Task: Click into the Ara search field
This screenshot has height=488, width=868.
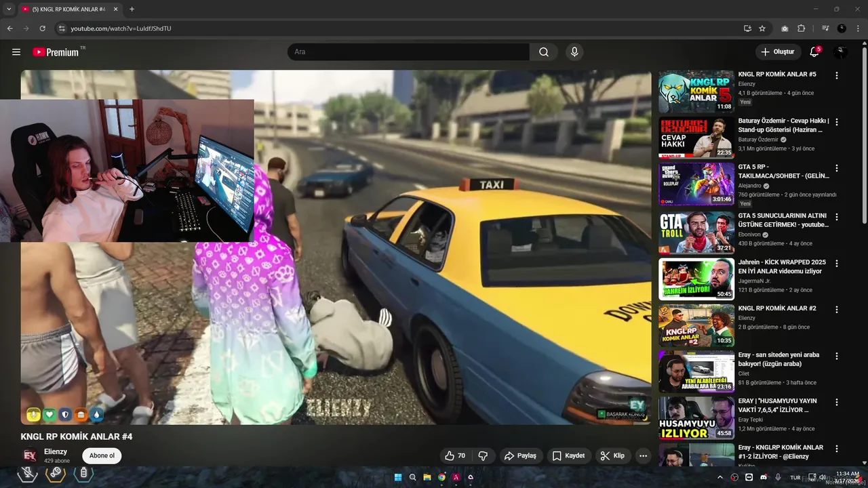Action: pyautogui.click(x=408, y=52)
